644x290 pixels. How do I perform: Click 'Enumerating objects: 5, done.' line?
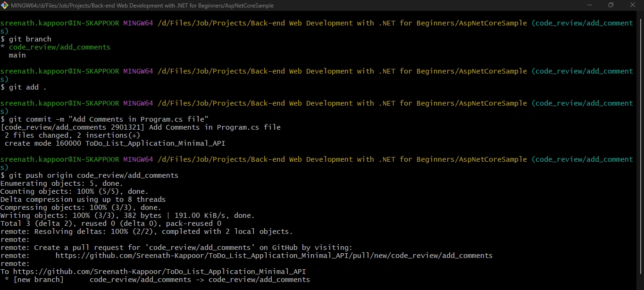click(61, 183)
